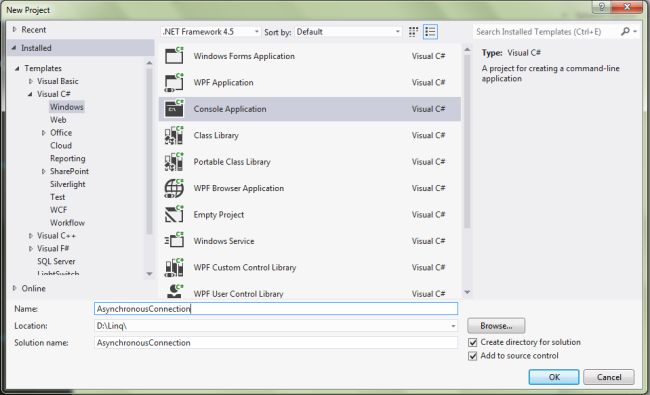The height and width of the screenshot is (395, 650).
Task: Switch to small icons view
Action: [413, 32]
